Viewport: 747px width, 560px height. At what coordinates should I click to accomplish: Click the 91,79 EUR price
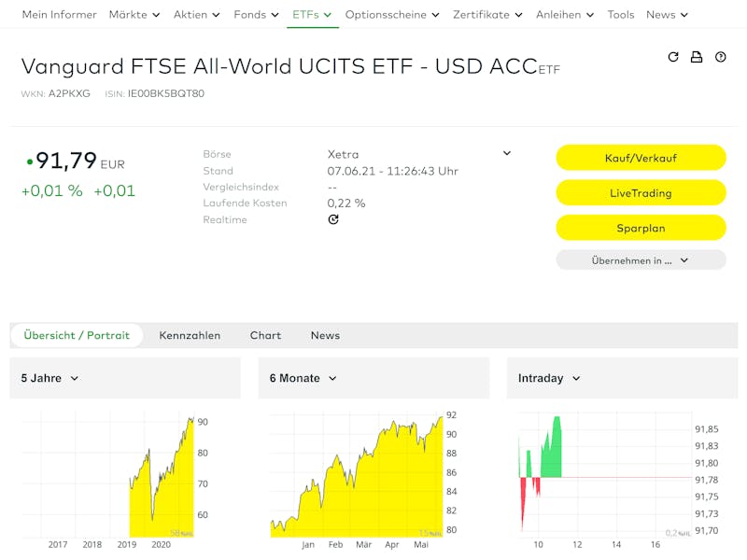pyautogui.click(x=79, y=161)
